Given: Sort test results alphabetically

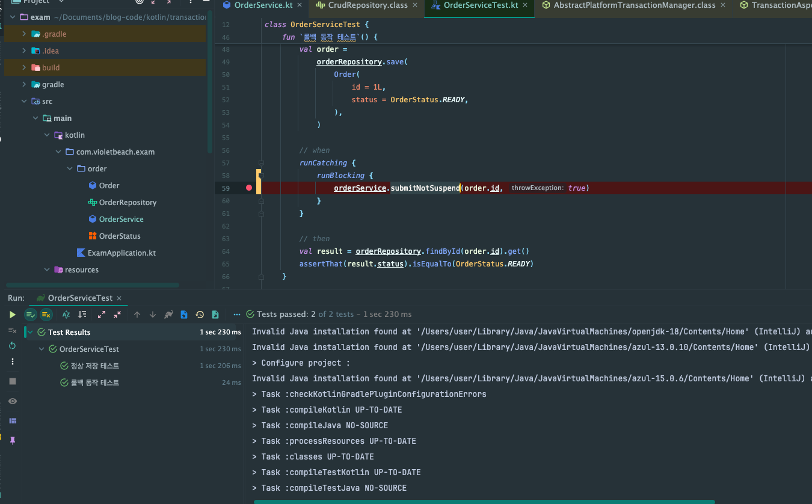Looking at the screenshot, I should [67, 315].
